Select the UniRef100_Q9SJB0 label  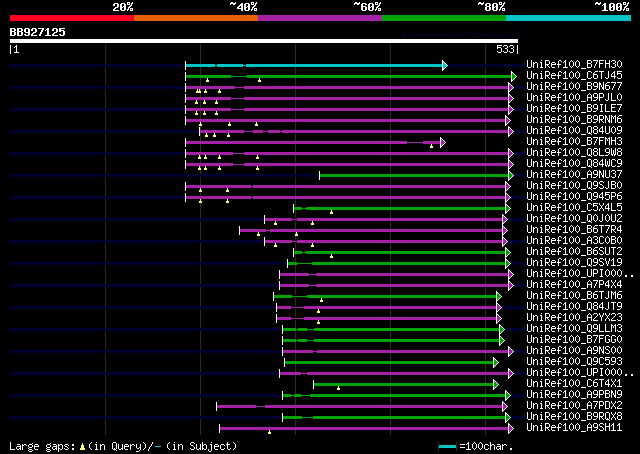[x=574, y=185]
